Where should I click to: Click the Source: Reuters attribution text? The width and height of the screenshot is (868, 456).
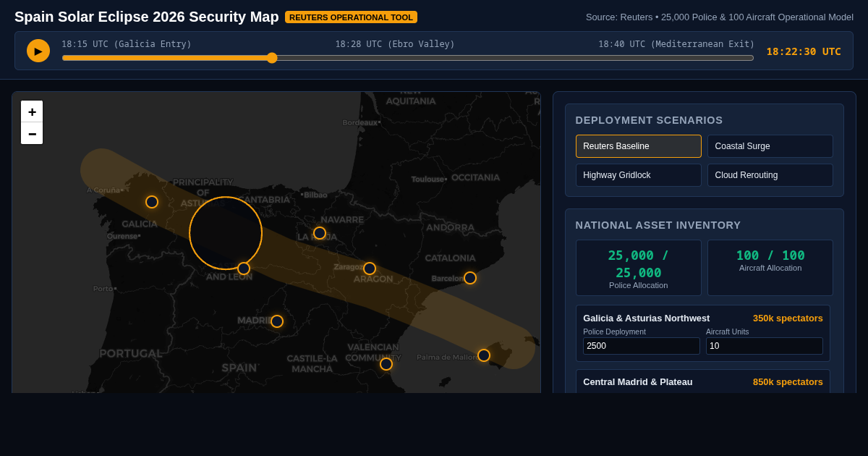click(720, 17)
